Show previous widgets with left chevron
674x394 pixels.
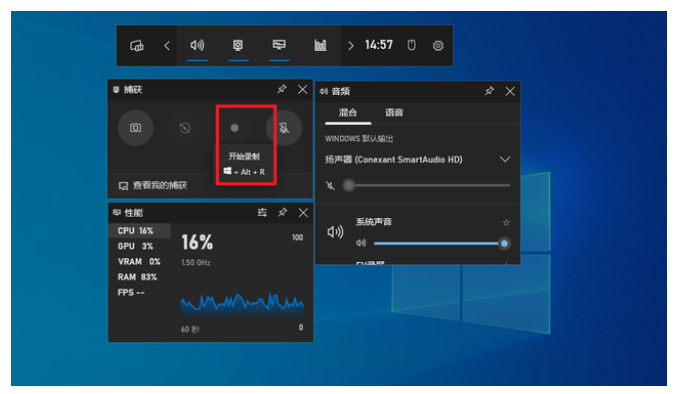point(167,46)
